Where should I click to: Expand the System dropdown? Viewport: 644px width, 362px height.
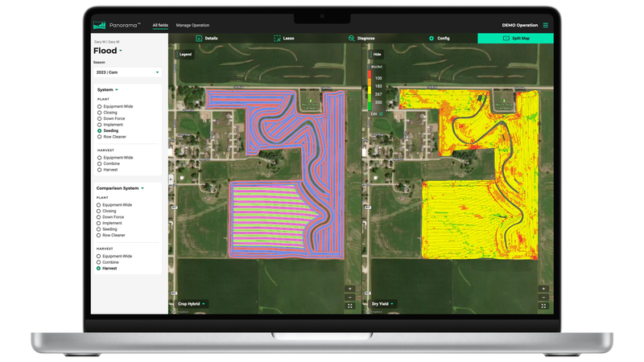point(108,89)
